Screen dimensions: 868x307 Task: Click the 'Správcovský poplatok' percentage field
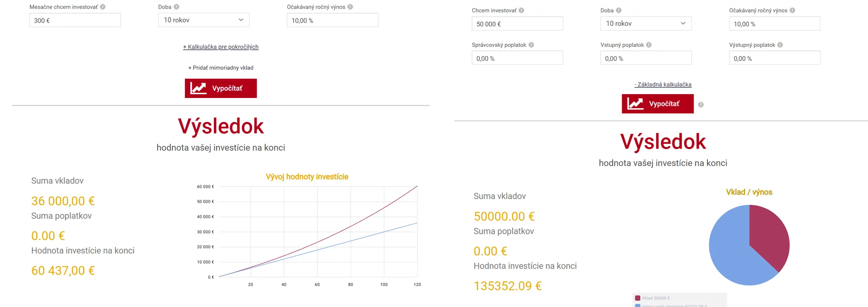(517, 58)
